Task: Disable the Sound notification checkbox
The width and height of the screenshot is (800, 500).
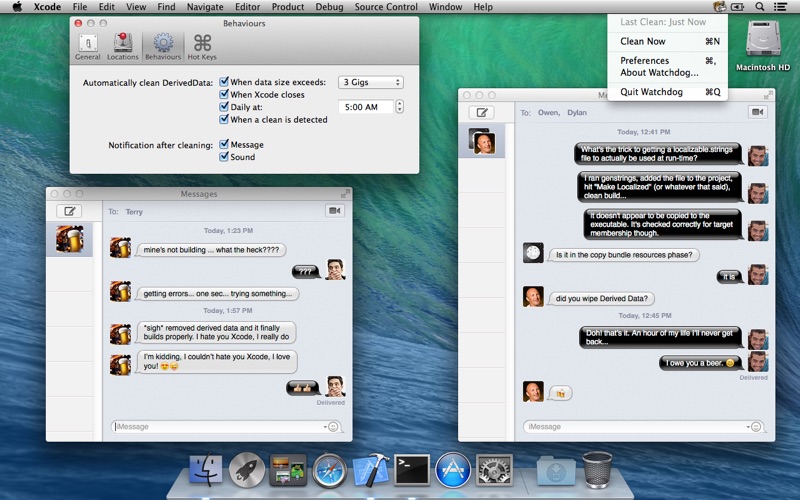Action: pyautogui.click(x=223, y=157)
